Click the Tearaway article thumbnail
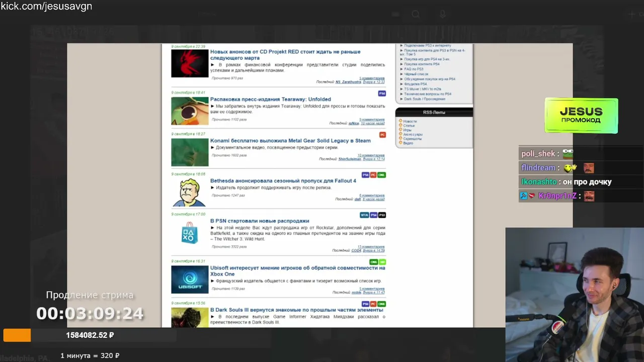The width and height of the screenshot is (644, 362). pyautogui.click(x=190, y=111)
